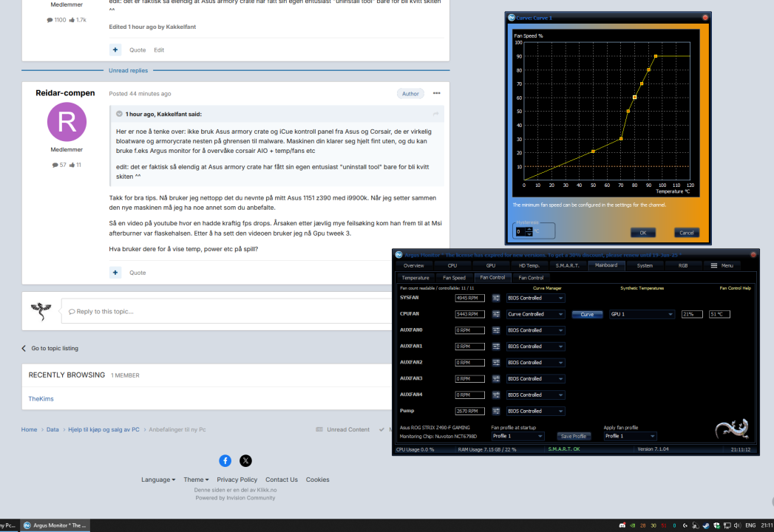Cancel the Curve 1 dialog
This screenshot has width=774, height=532.
click(687, 233)
